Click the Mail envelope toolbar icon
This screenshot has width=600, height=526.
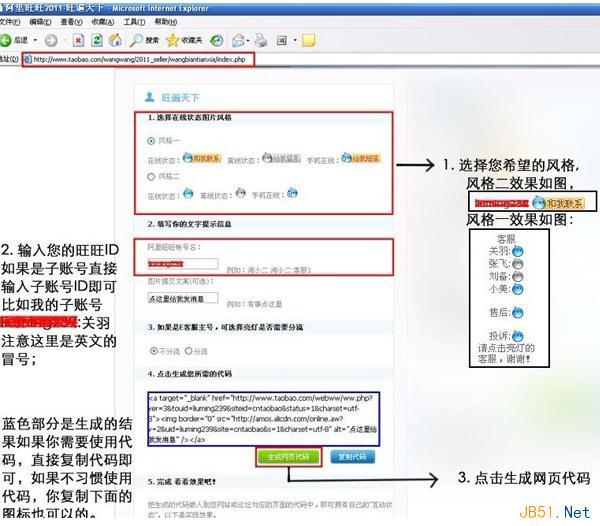pyautogui.click(x=238, y=40)
